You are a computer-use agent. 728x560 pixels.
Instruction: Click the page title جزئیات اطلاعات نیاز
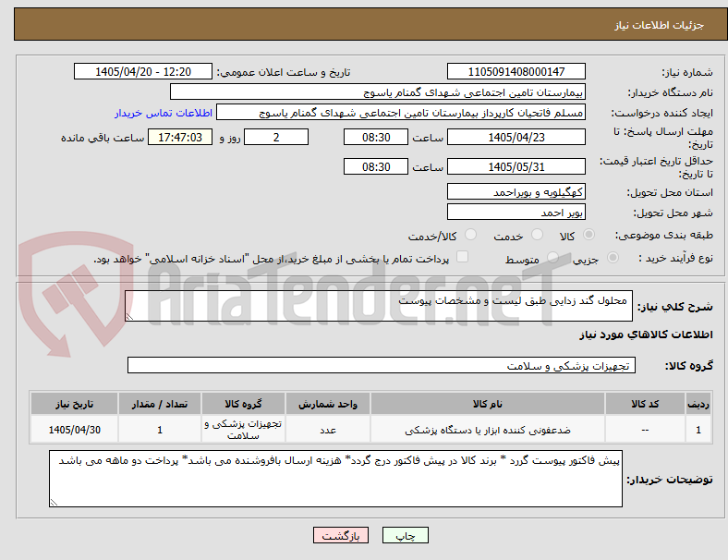[x=660, y=25]
